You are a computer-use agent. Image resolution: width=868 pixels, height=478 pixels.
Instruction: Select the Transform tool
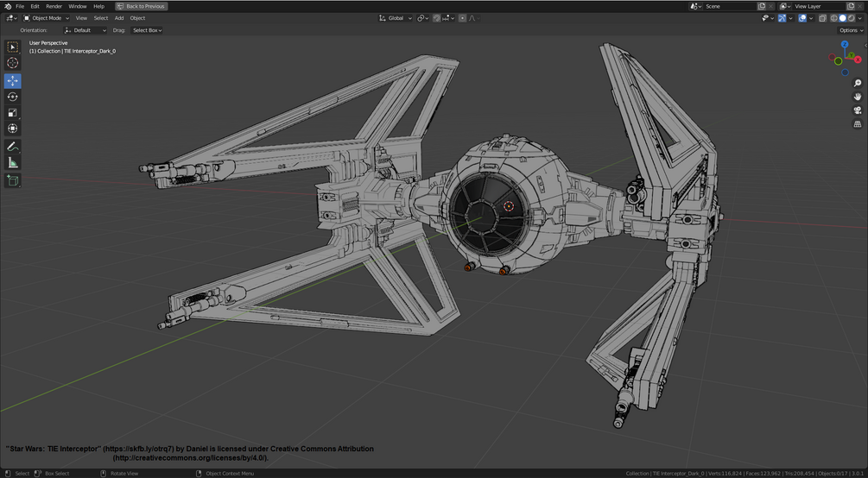(x=13, y=129)
